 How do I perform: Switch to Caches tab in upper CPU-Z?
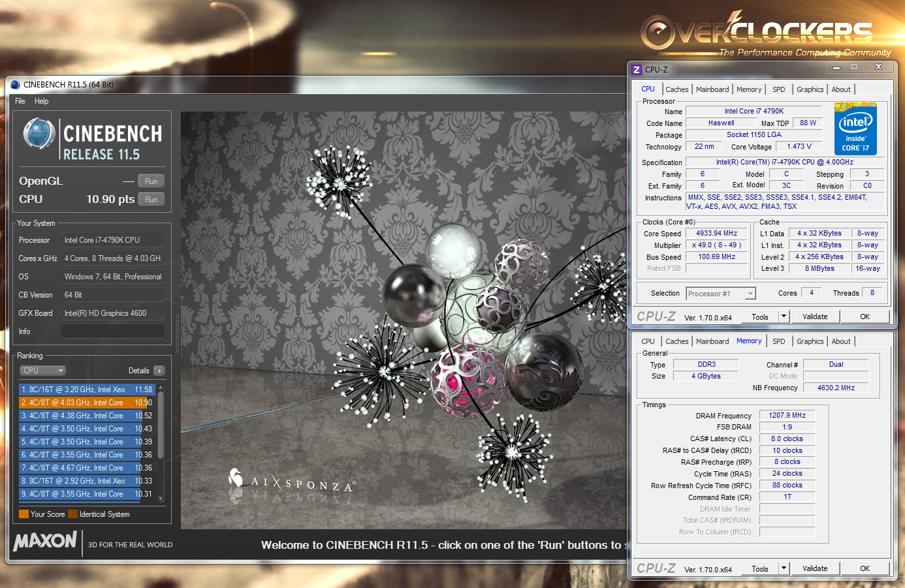[x=677, y=89]
